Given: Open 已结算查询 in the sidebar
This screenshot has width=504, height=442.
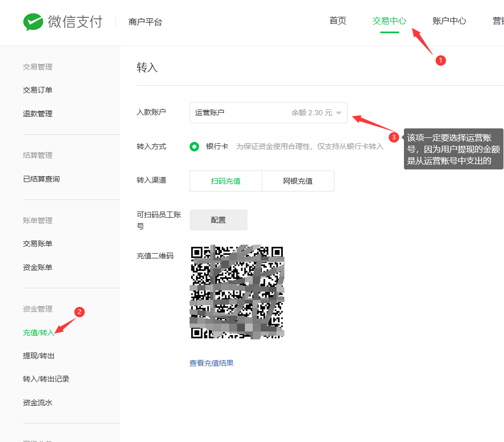Looking at the screenshot, I should tap(42, 179).
